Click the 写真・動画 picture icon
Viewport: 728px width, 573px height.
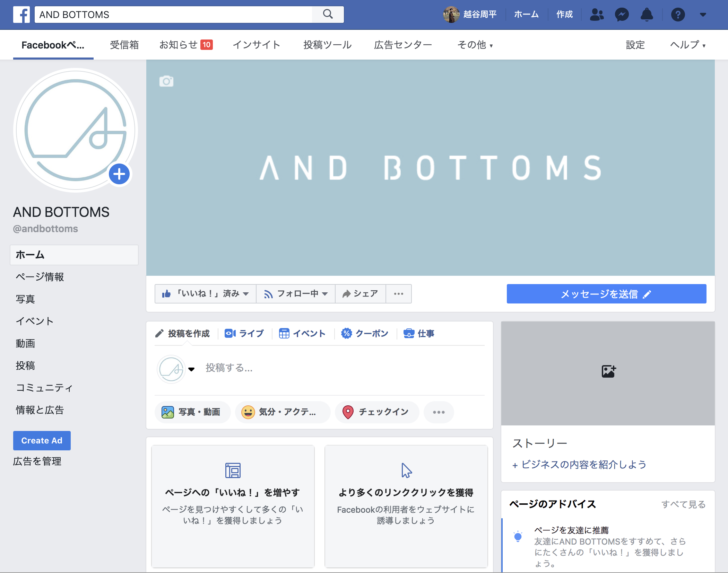pos(168,412)
